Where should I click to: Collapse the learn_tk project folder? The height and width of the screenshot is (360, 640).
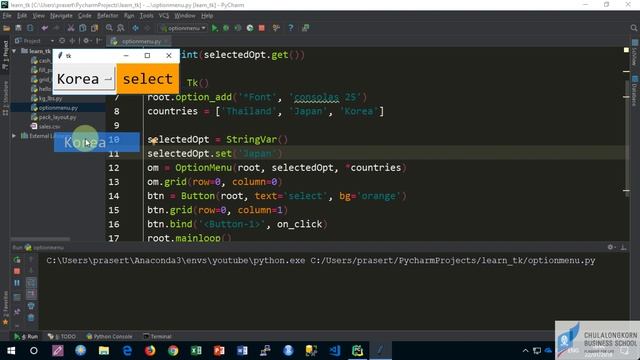coord(14,51)
